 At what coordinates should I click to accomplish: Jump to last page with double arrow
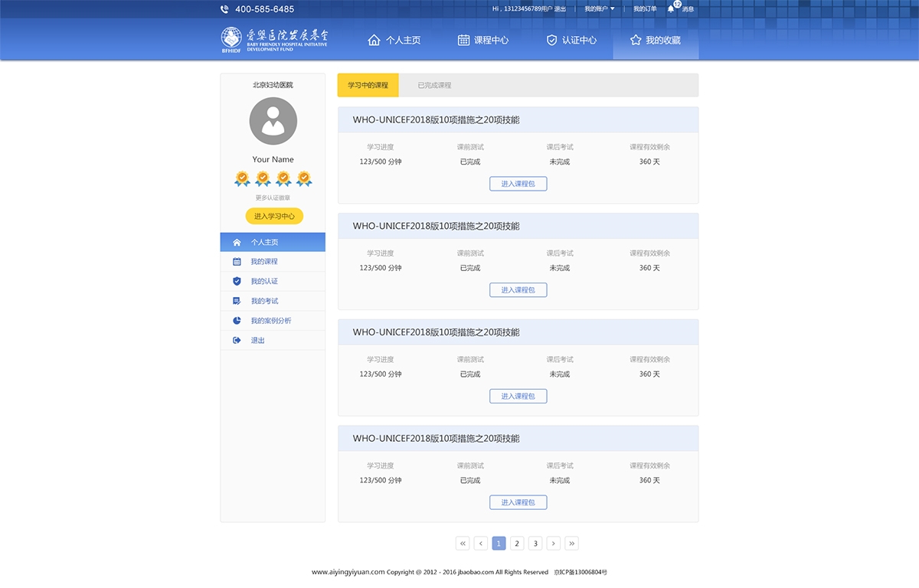click(x=571, y=544)
